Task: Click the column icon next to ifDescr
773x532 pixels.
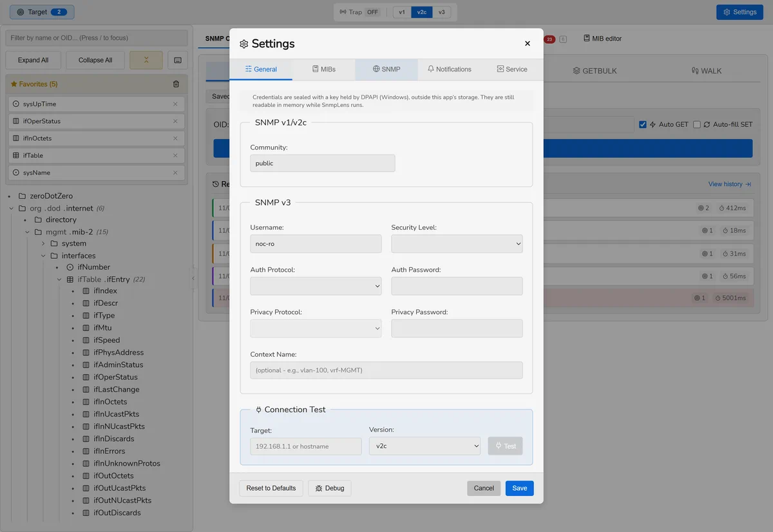Action: click(x=86, y=303)
